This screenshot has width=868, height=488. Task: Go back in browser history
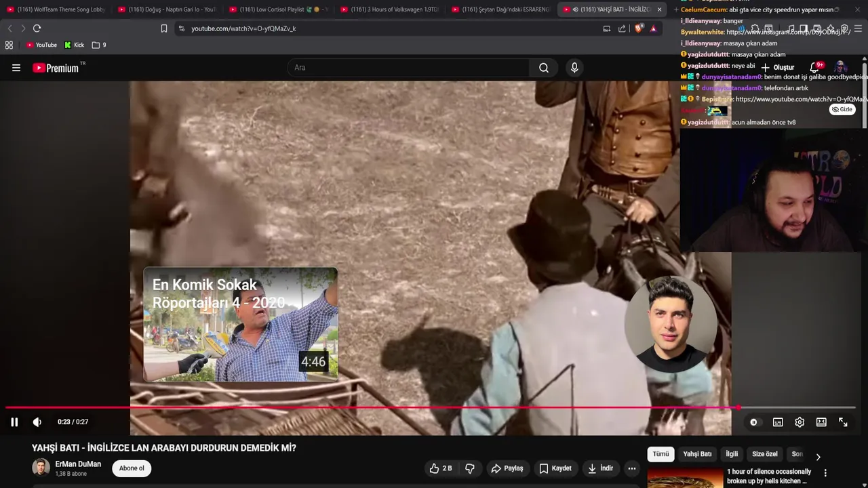click(x=9, y=28)
